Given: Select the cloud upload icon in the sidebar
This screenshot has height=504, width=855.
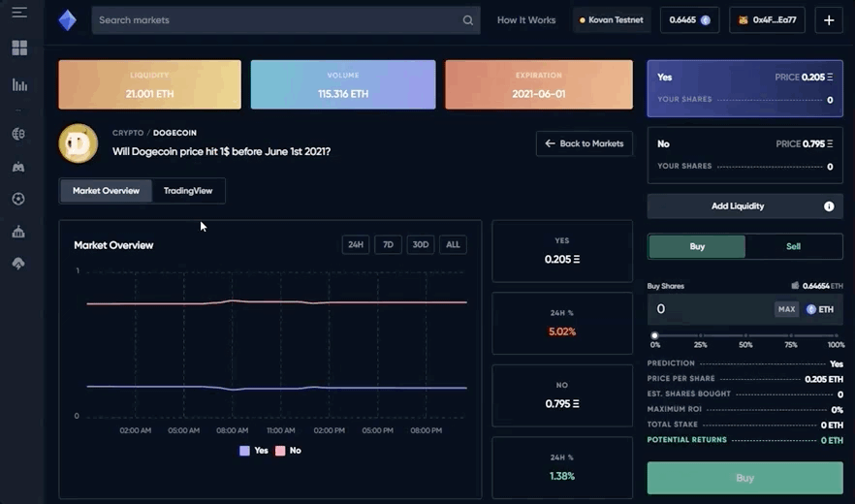Looking at the screenshot, I should tap(18, 264).
